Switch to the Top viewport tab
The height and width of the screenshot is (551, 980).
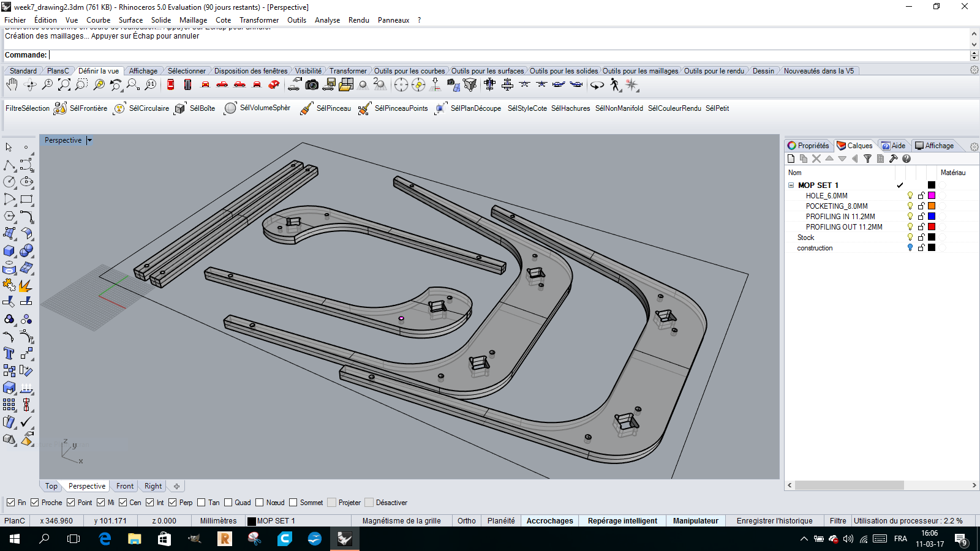pos(51,486)
